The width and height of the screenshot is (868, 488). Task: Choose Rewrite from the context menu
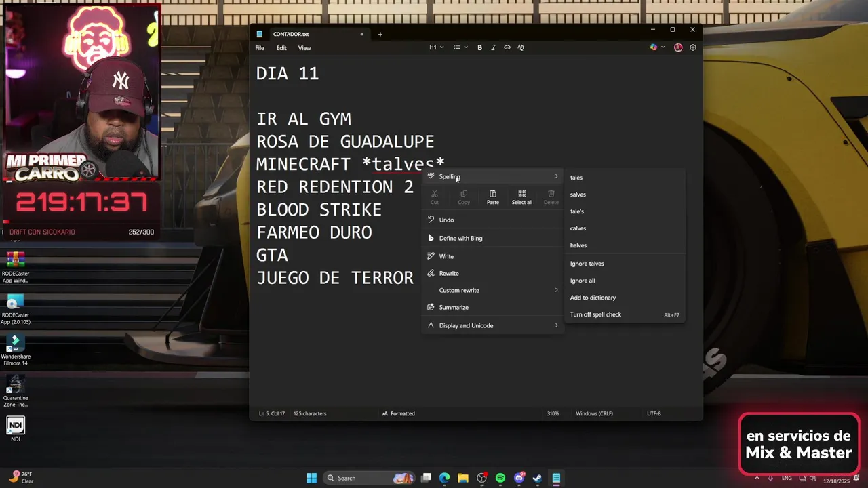click(493, 273)
